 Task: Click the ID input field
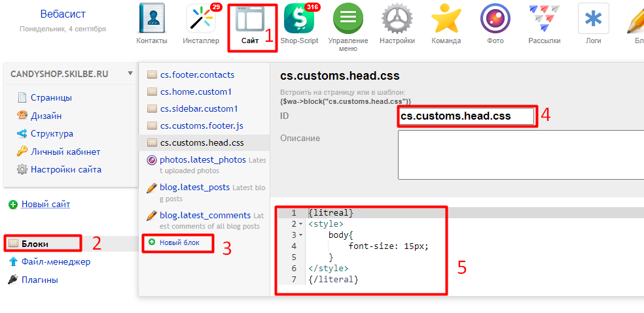[x=466, y=116]
